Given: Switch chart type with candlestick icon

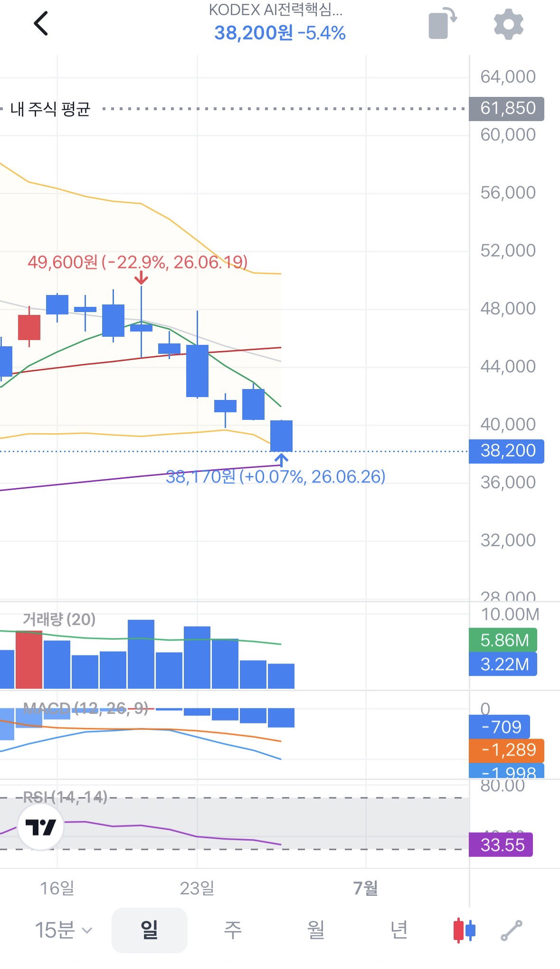Looking at the screenshot, I should pos(464,931).
